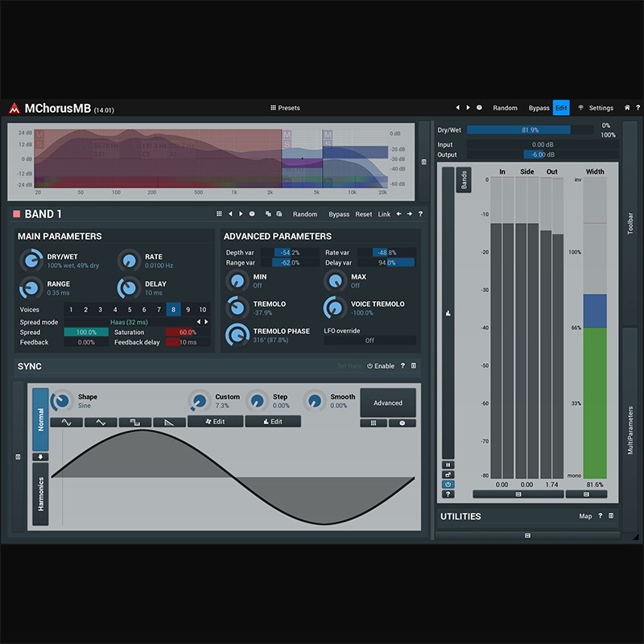Select the Normal shape mode tab
The height and width of the screenshot is (644, 644).
tap(41, 419)
